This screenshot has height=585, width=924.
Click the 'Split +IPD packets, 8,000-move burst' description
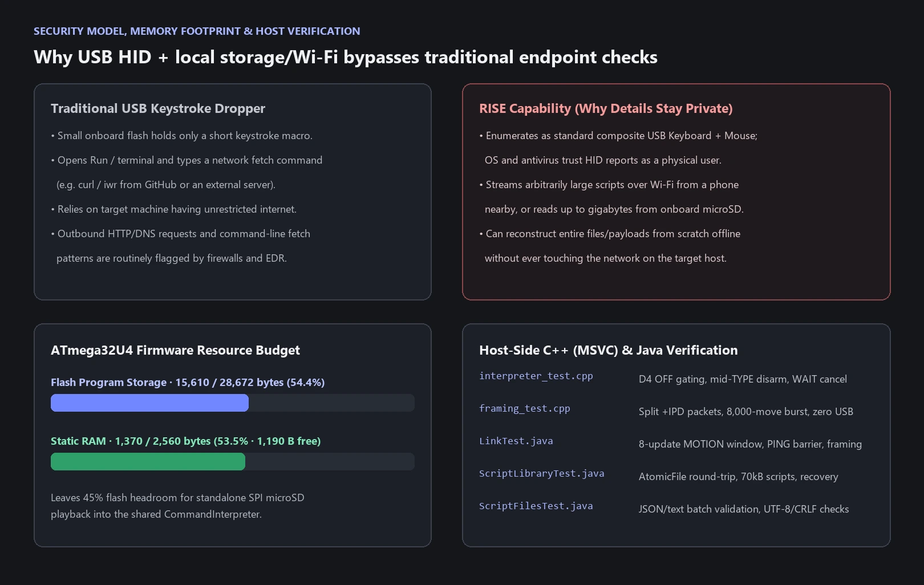(x=746, y=412)
